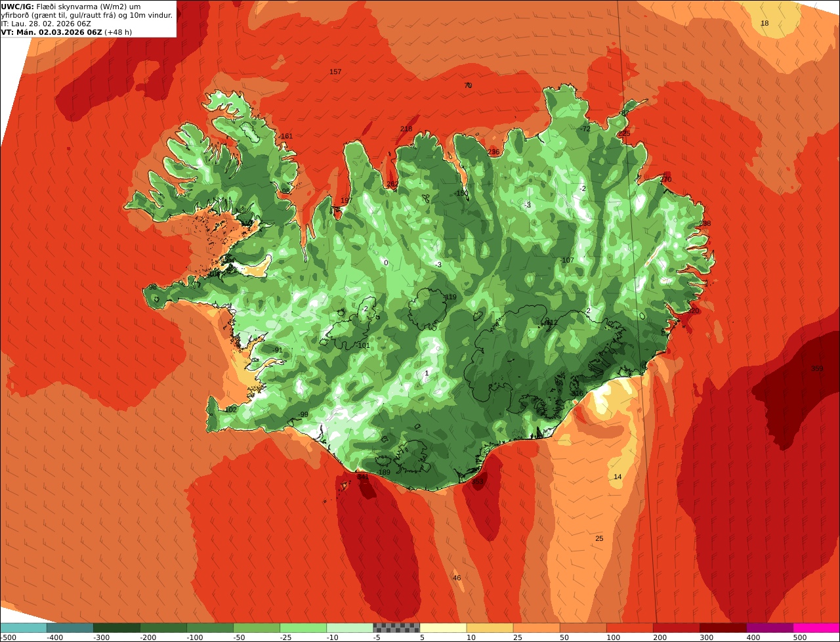
Task: Click the map value "14"
Action: tap(618, 477)
